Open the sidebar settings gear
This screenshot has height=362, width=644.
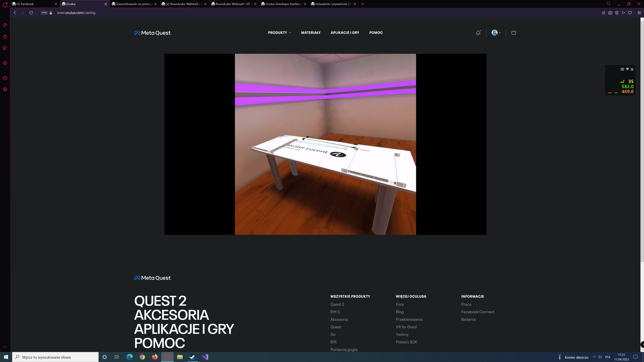point(5,89)
